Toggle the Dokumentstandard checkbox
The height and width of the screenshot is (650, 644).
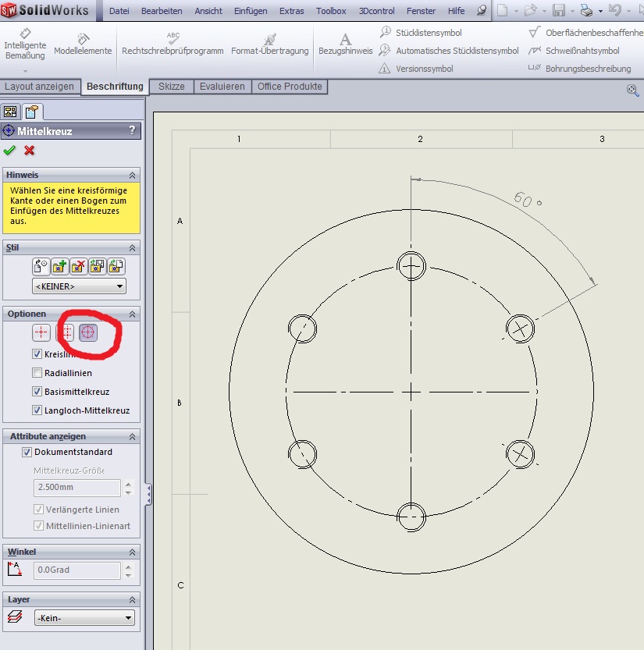(27, 452)
